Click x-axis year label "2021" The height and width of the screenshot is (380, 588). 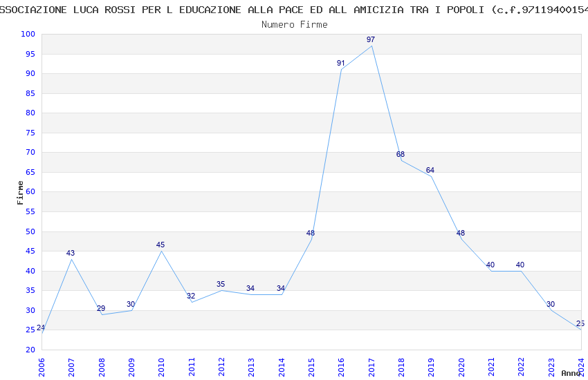[491, 368]
